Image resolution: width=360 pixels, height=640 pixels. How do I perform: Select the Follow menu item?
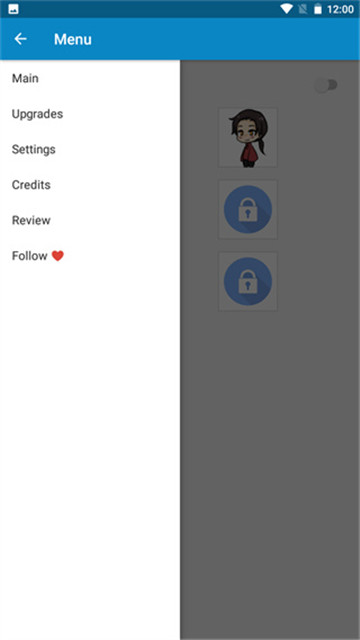point(90,256)
